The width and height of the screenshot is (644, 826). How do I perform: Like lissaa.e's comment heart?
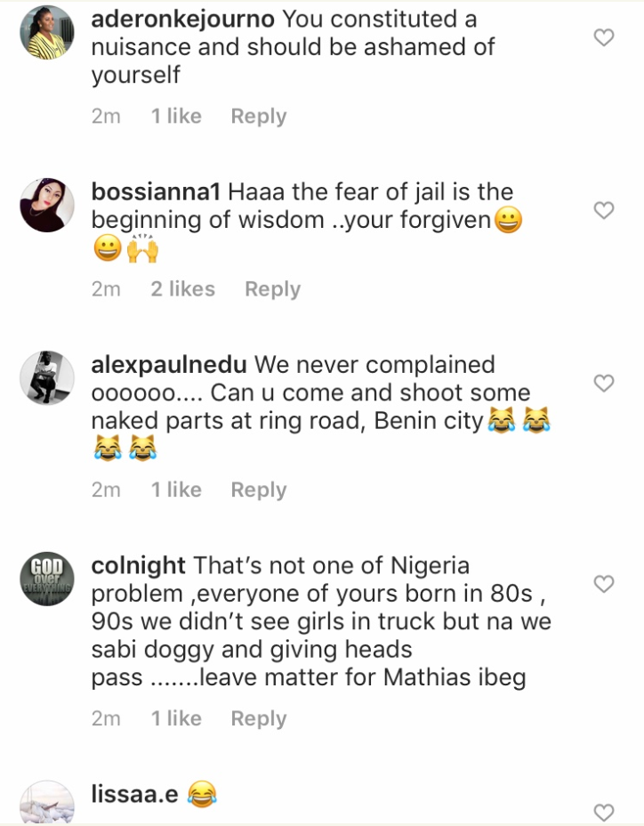coord(604,812)
